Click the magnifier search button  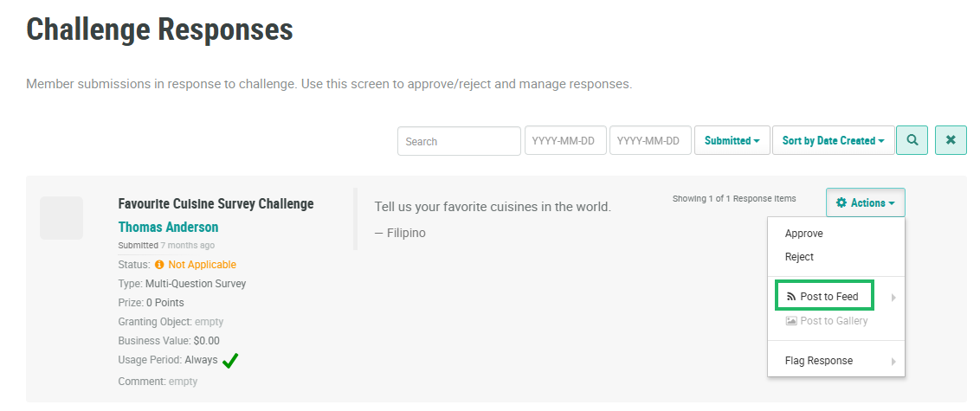(912, 140)
